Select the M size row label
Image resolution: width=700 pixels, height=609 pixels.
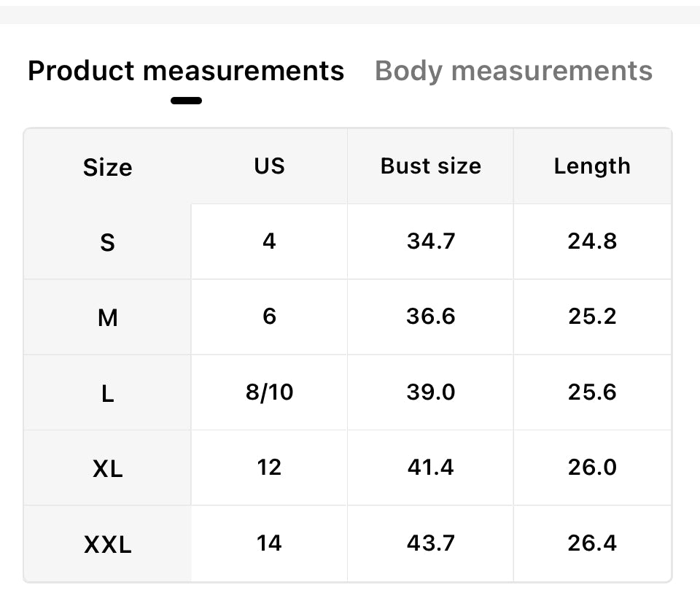[107, 318]
